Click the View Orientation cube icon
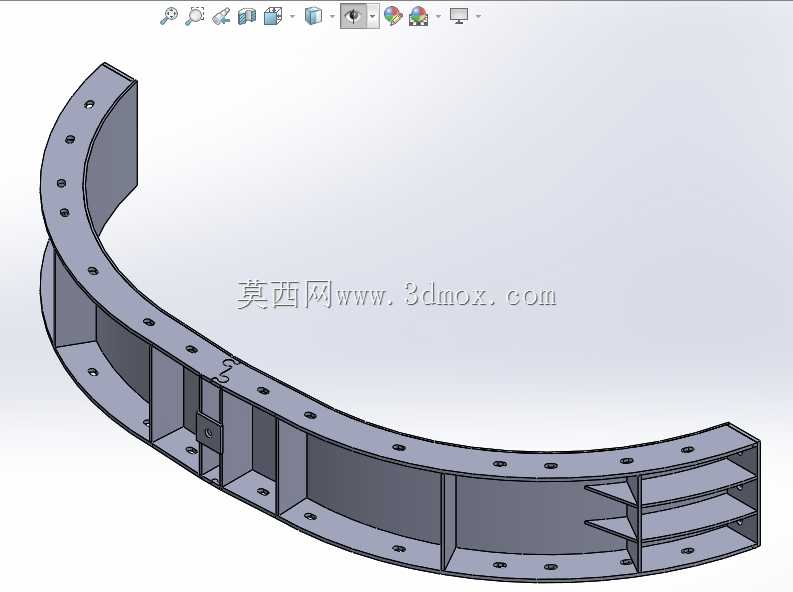 point(273,16)
